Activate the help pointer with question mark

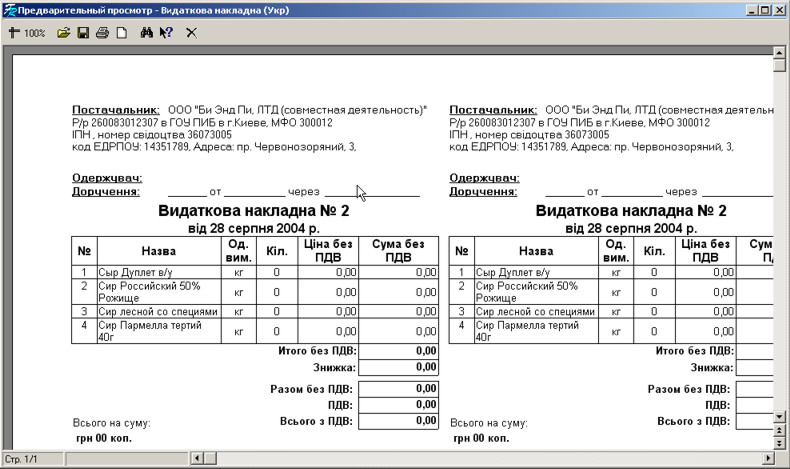(x=166, y=33)
